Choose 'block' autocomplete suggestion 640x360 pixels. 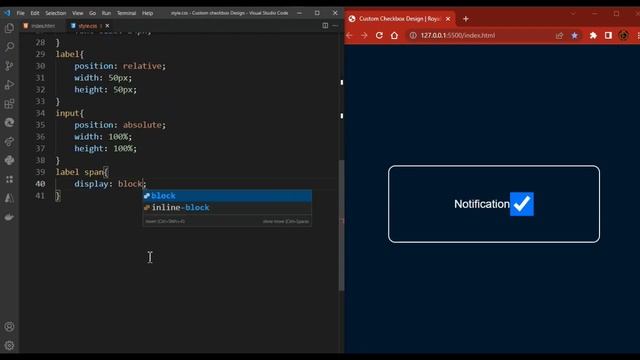tap(227, 196)
